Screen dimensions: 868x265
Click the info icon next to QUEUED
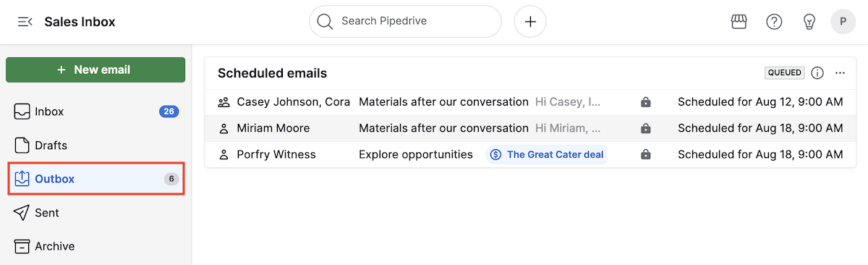pos(817,73)
